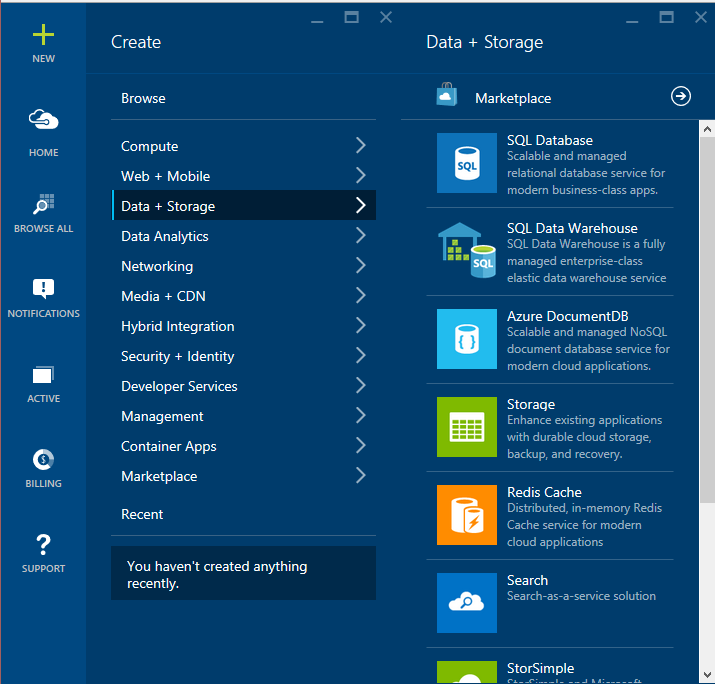Screen dimensions: 715x684
Task: Open the NOTIFICATIONS alert icon
Action: pyautogui.click(x=43, y=289)
